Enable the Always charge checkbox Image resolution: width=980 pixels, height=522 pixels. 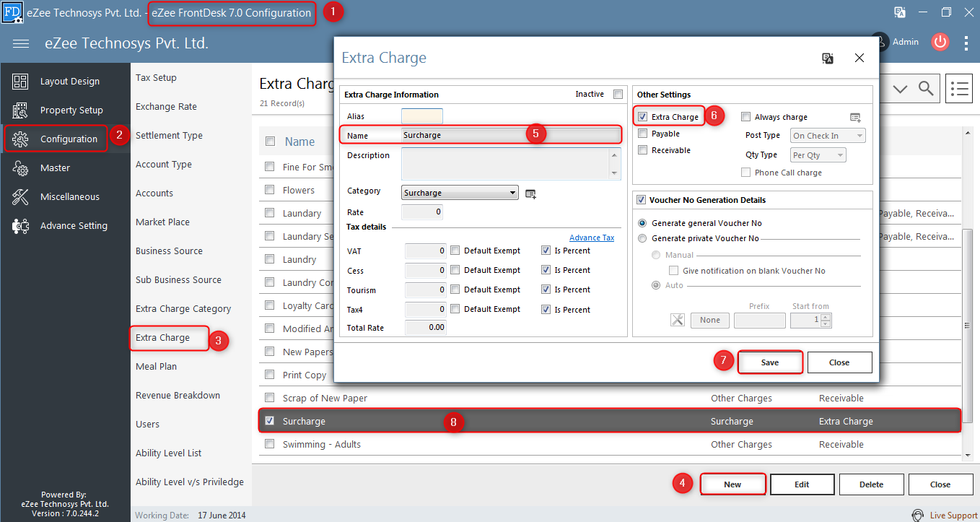pyautogui.click(x=746, y=117)
